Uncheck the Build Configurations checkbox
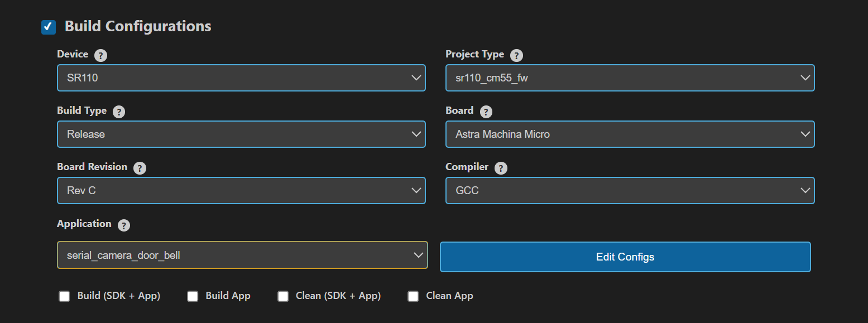 click(x=48, y=27)
